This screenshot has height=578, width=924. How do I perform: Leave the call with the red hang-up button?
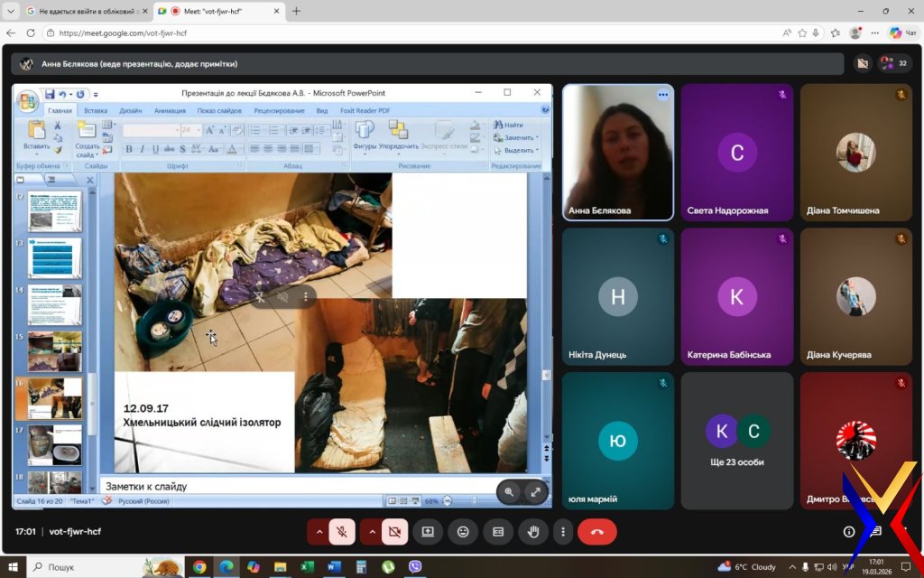(596, 532)
